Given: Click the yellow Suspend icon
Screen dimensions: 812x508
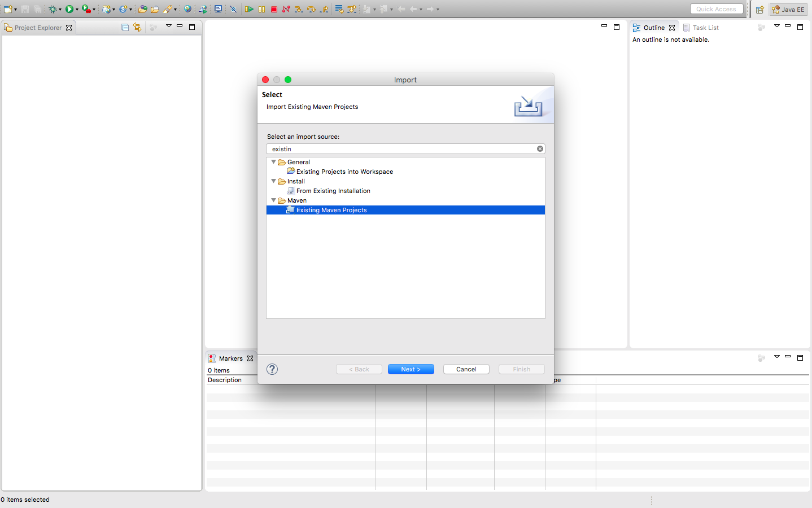Looking at the screenshot, I should tap(261, 9).
